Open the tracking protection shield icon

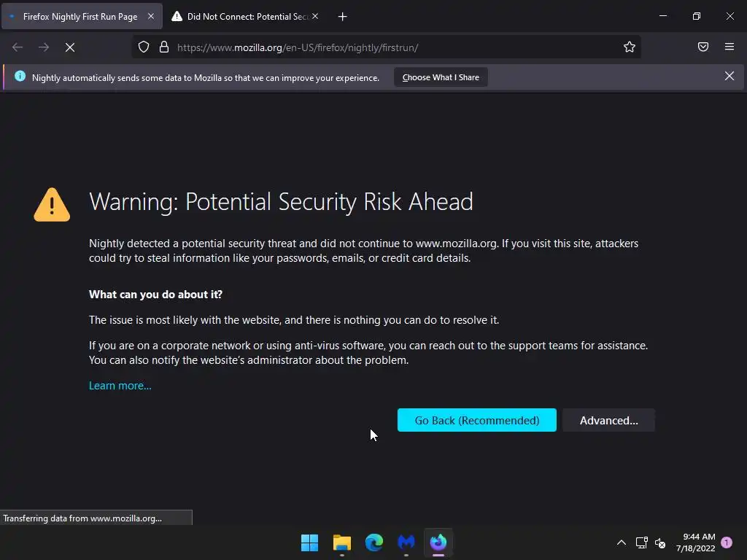[144, 47]
